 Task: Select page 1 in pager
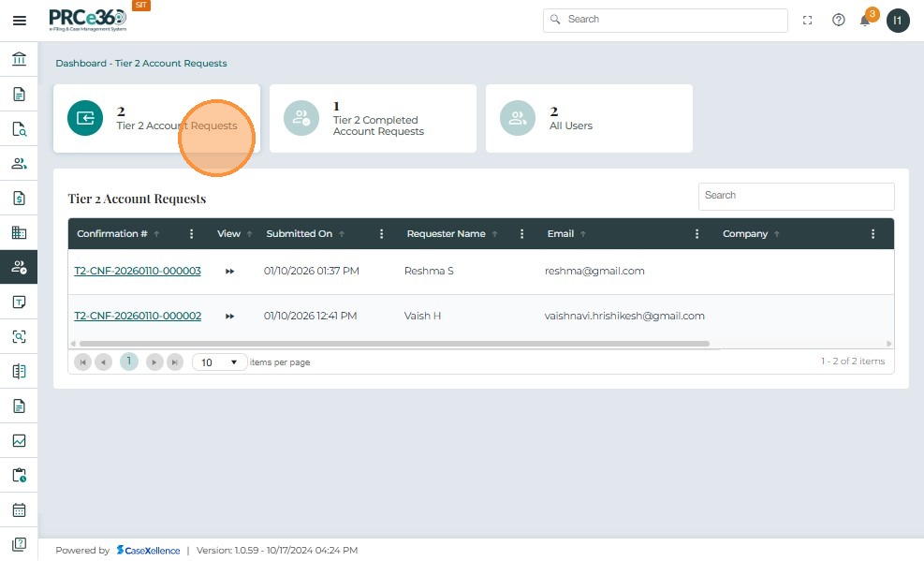[x=129, y=362]
